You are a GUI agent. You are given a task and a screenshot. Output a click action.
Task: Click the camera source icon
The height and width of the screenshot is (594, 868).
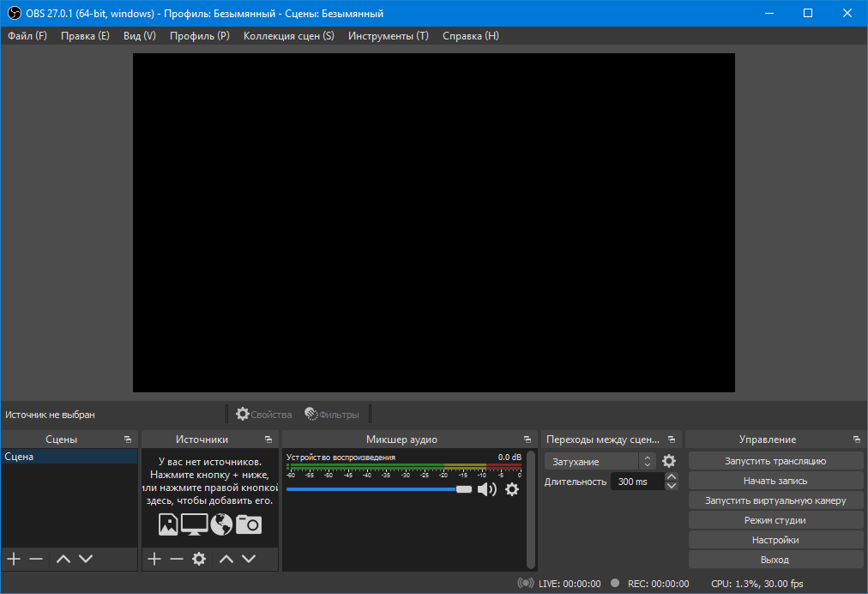(249, 524)
